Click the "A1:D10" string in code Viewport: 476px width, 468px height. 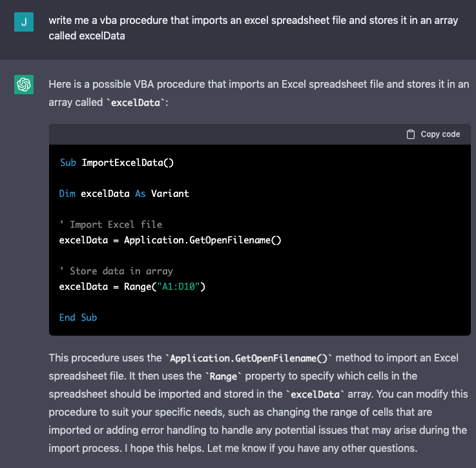pos(178,287)
